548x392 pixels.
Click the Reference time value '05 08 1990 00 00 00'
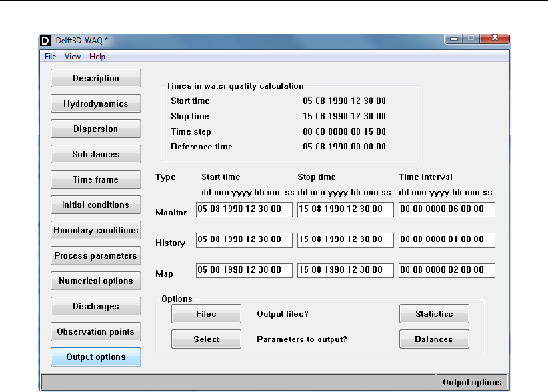tap(344, 147)
